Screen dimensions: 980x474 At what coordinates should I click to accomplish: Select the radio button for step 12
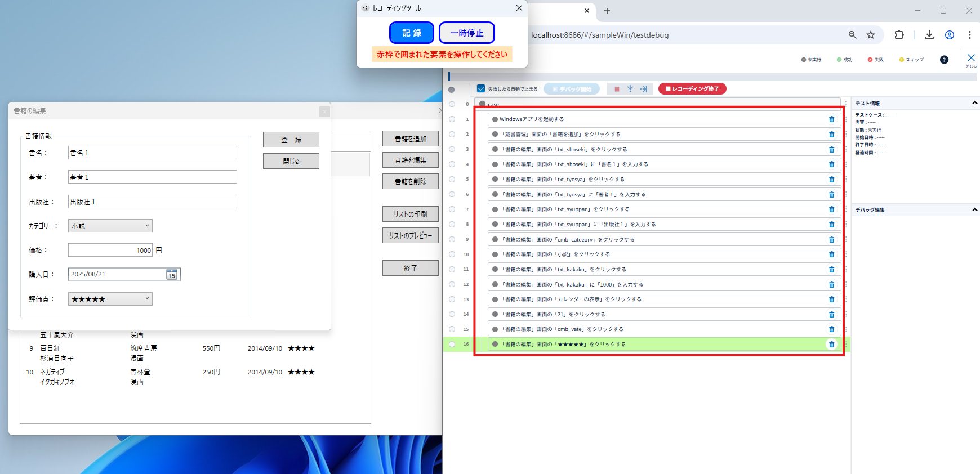tap(452, 284)
